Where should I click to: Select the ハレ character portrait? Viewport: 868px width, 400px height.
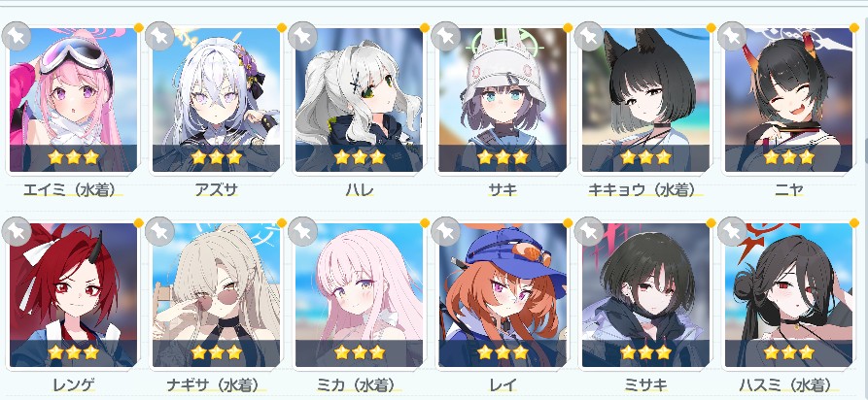coord(359,100)
